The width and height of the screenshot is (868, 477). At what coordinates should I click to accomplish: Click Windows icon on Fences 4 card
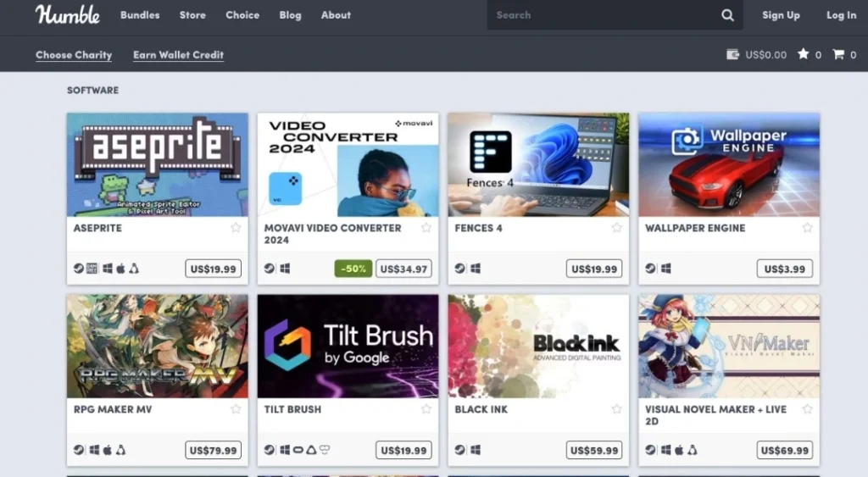point(475,269)
